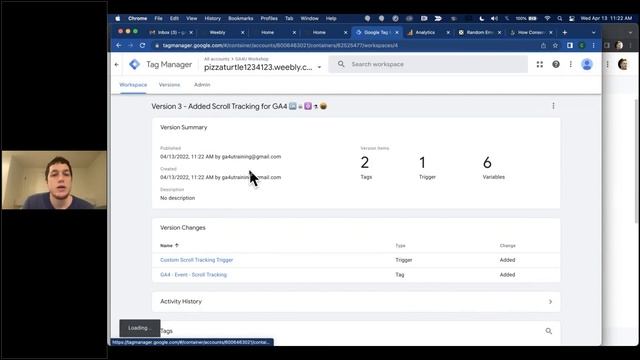This screenshot has width=640, height=360.
Task: Expand the Activity History section
Action: pos(550,302)
